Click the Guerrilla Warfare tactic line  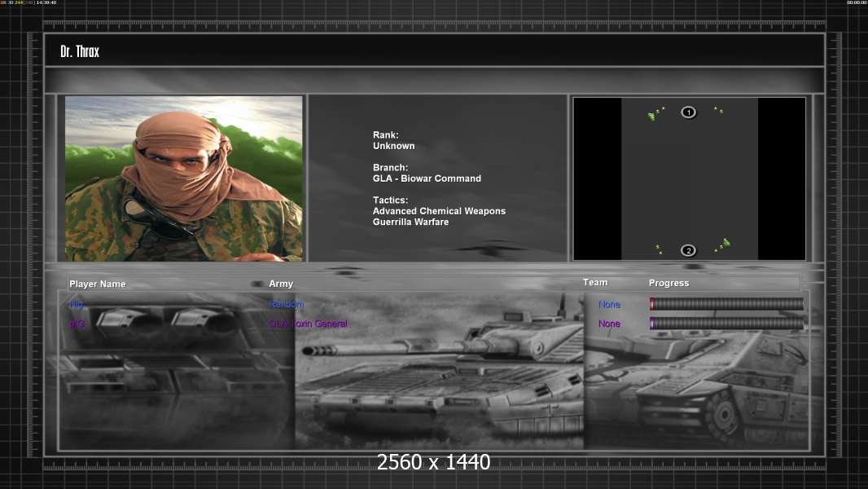[x=410, y=222]
